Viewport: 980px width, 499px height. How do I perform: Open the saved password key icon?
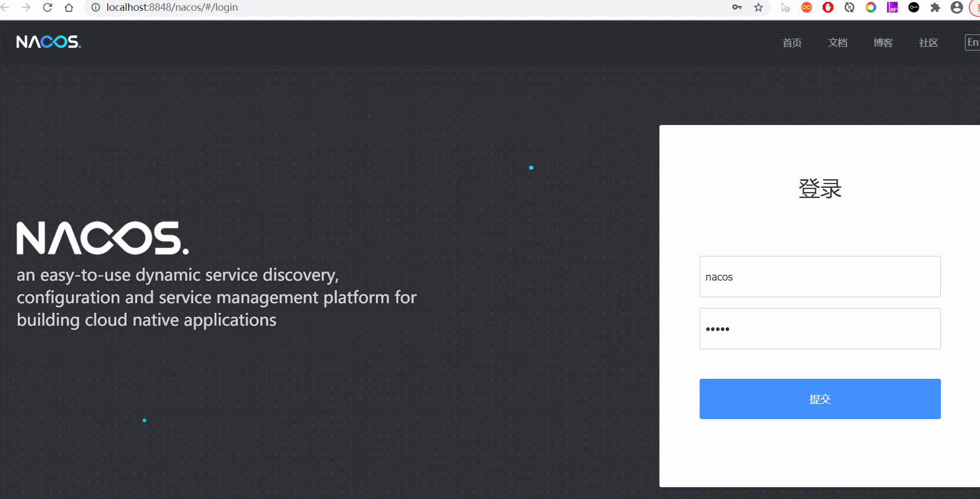[x=737, y=8]
